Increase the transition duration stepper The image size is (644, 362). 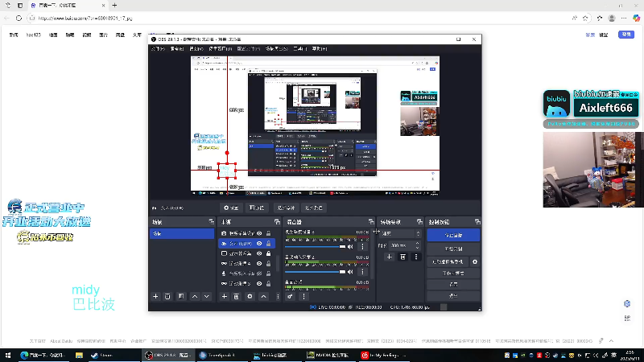click(417, 244)
